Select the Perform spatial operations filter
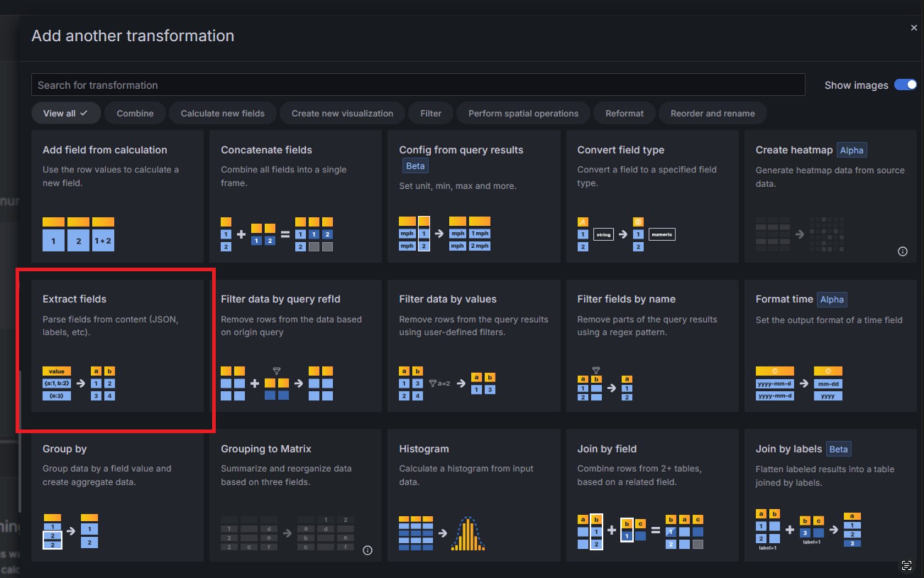924x578 pixels. [523, 113]
